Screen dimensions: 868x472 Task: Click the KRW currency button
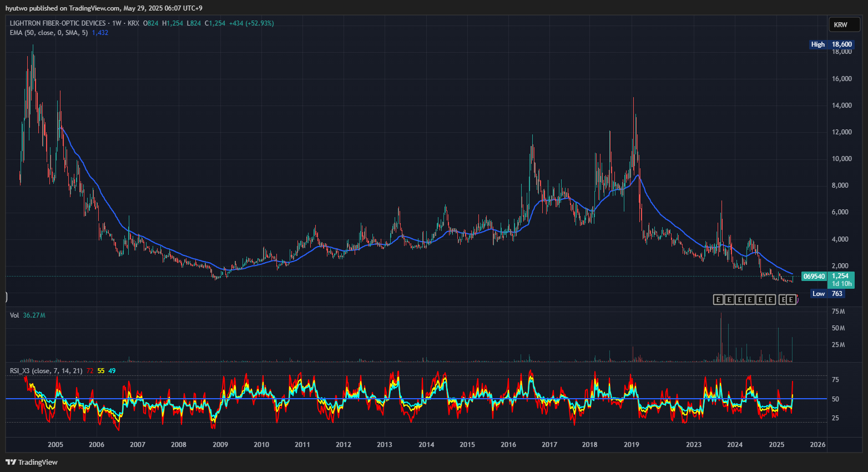(844, 24)
